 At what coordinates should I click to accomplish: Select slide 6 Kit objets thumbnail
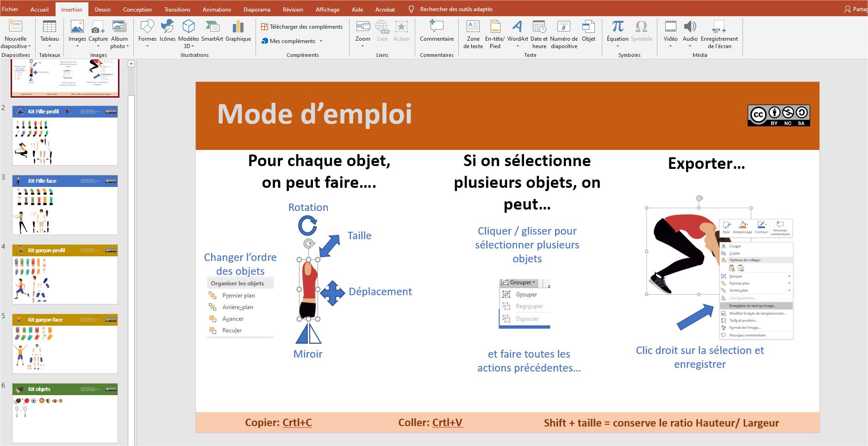coord(65,413)
